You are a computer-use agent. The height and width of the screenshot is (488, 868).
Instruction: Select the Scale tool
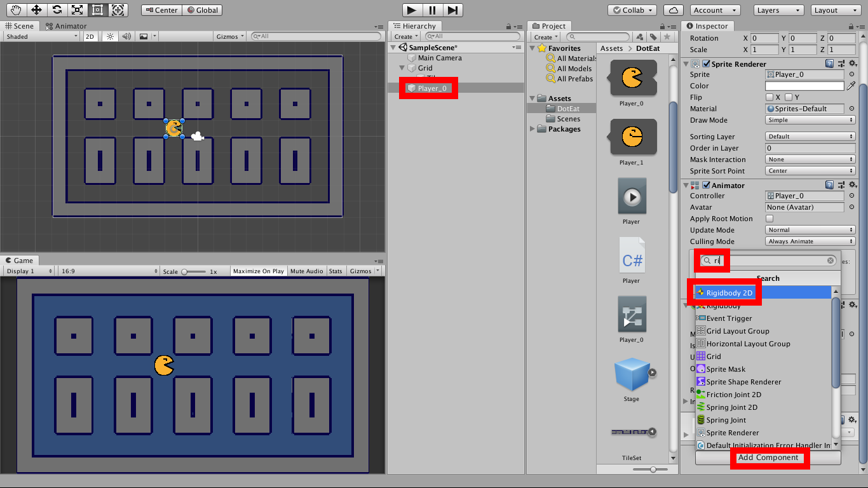click(x=77, y=10)
